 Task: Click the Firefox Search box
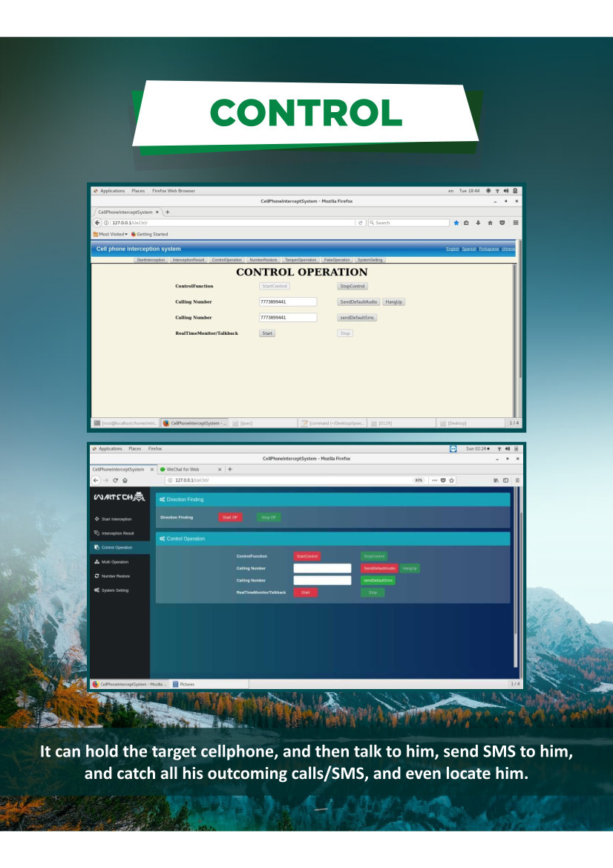click(408, 222)
